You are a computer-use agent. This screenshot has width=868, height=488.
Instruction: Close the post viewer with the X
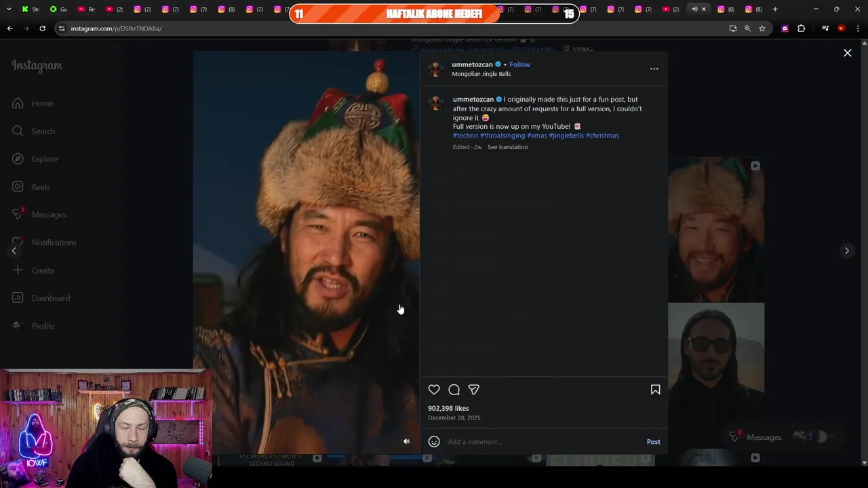click(x=847, y=53)
